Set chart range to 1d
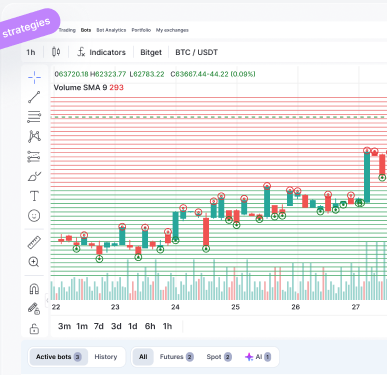 pyautogui.click(x=133, y=326)
